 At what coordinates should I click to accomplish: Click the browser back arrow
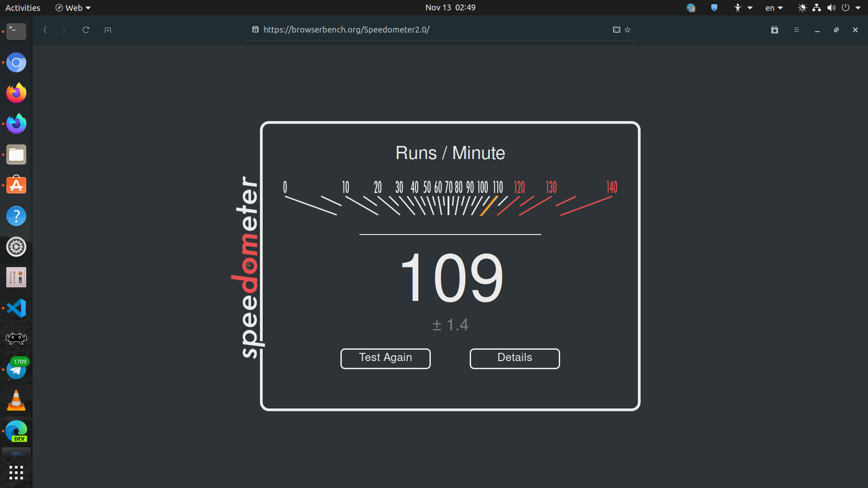coord(45,30)
